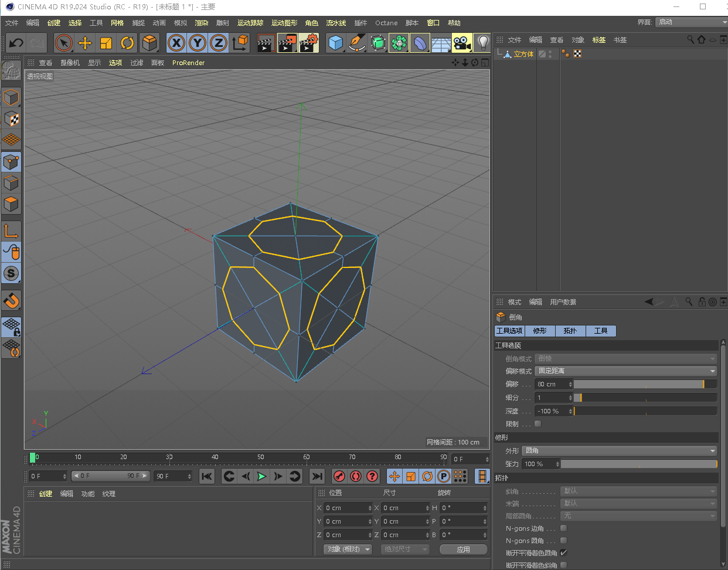Add a light with the bulb icon

point(482,43)
